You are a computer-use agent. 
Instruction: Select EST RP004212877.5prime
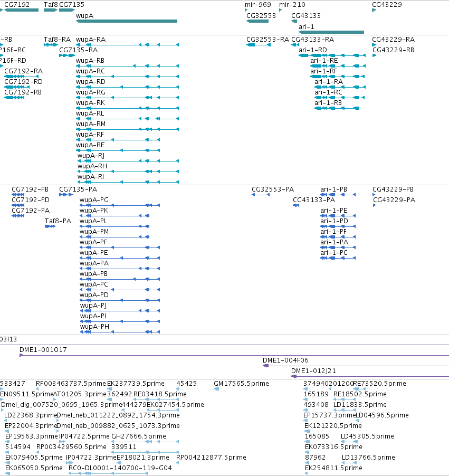tap(178, 463)
